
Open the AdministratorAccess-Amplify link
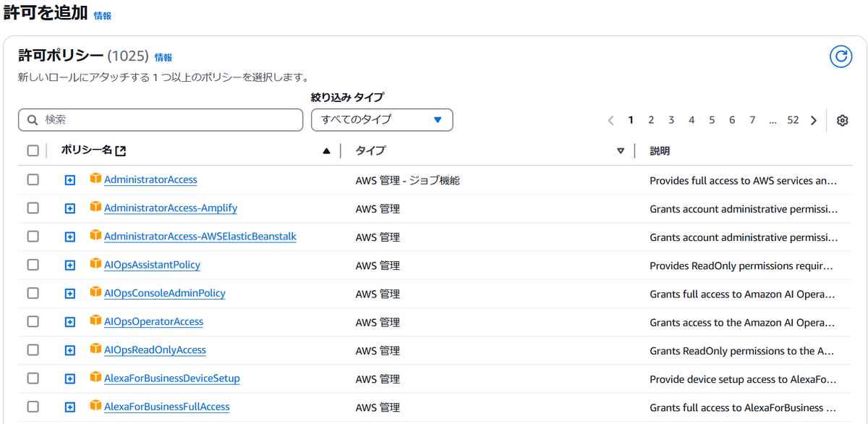(x=171, y=208)
